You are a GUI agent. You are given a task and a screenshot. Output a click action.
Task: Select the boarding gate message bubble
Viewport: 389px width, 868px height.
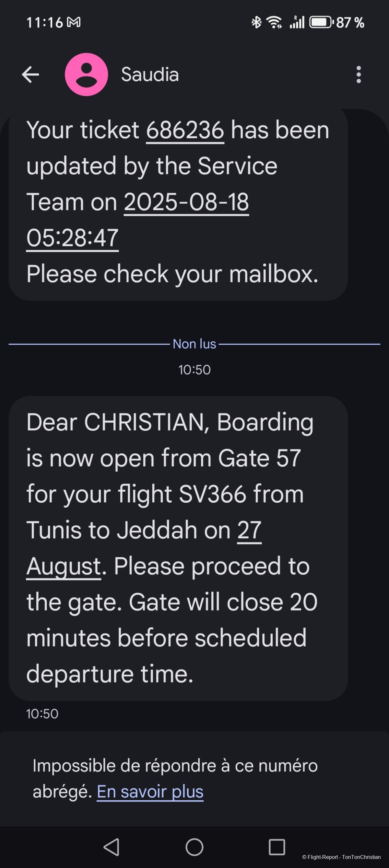[x=178, y=548]
